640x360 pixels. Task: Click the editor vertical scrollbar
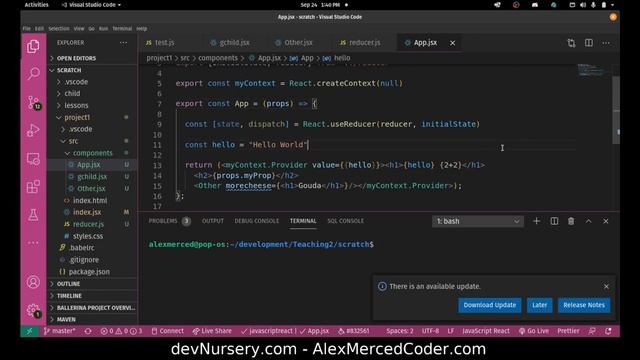pyautogui.click(x=616, y=109)
